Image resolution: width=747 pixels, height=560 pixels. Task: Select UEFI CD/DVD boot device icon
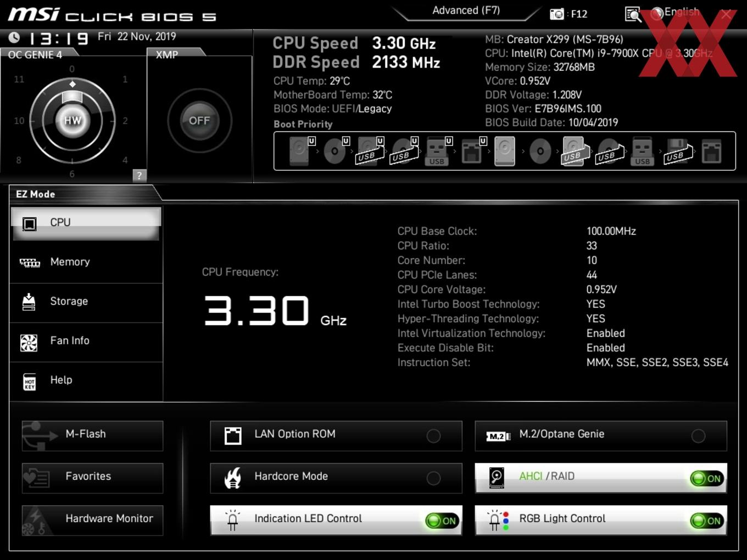click(x=336, y=151)
